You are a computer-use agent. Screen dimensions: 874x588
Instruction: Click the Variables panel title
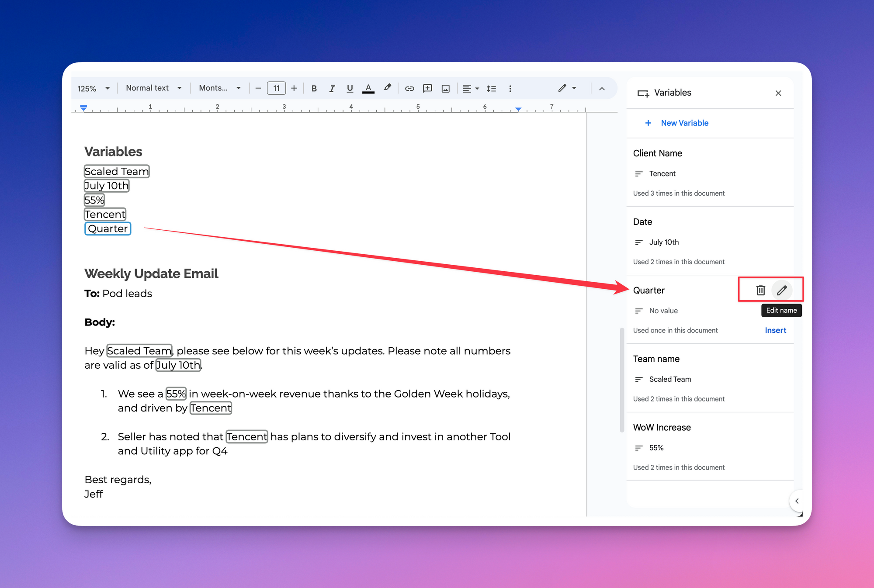click(x=673, y=93)
